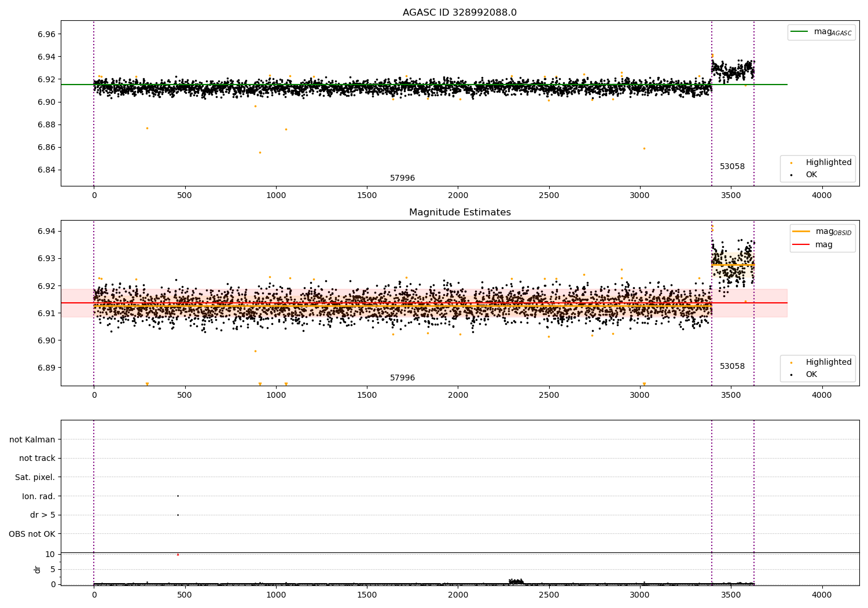This screenshot has height=608, width=868.
Task: Click the red 'mag' legend entry in middle plot
Action: coord(813,244)
